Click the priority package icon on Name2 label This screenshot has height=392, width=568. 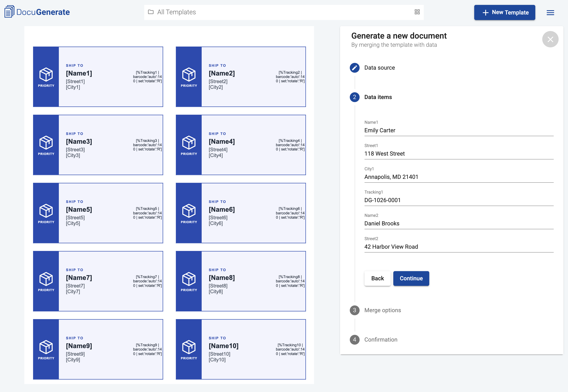coord(189,74)
